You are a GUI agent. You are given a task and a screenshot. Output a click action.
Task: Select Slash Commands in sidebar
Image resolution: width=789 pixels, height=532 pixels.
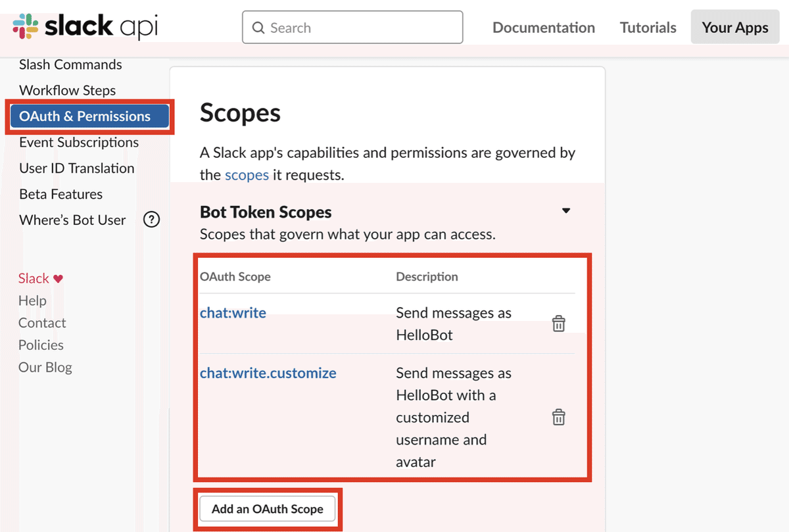point(70,64)
